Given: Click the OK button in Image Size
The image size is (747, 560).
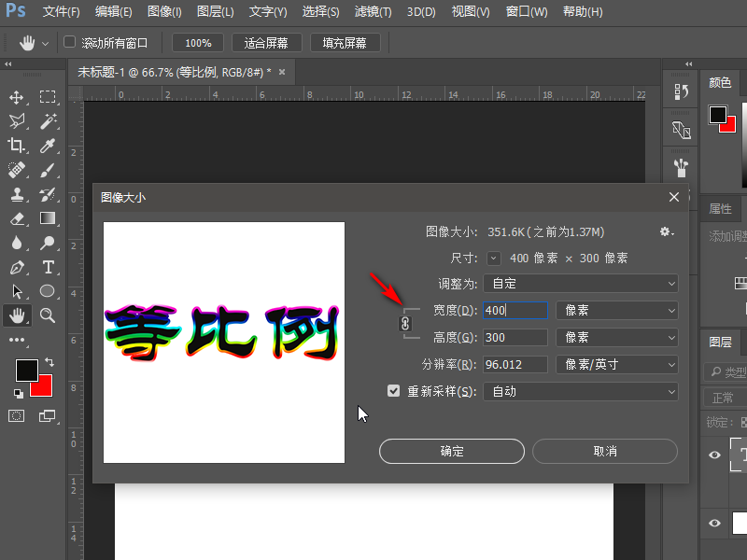Looking at the screenshot, I should tap(452, 451).
